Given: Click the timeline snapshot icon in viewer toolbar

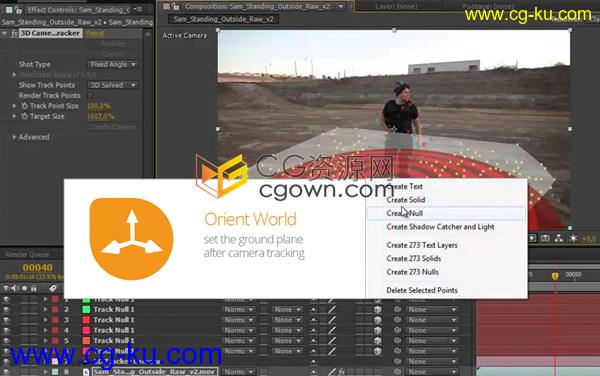Looking at the screenshot, I should coord(545,238).
